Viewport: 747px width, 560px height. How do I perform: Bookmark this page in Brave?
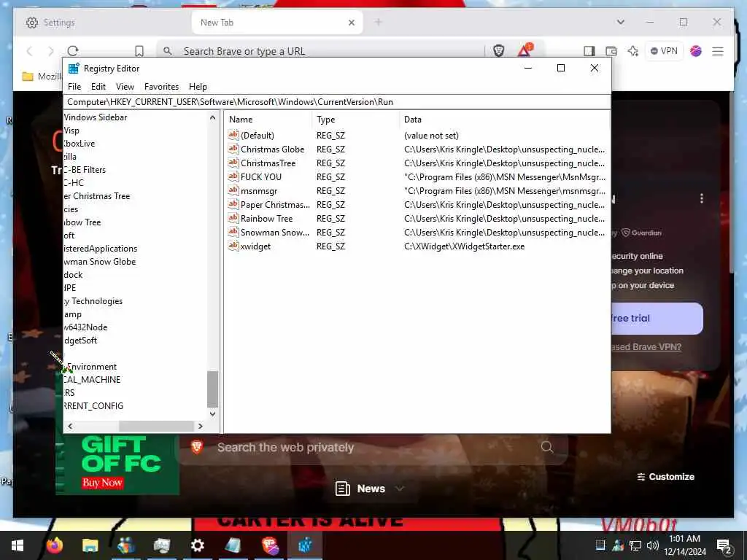tap(139, 51)
